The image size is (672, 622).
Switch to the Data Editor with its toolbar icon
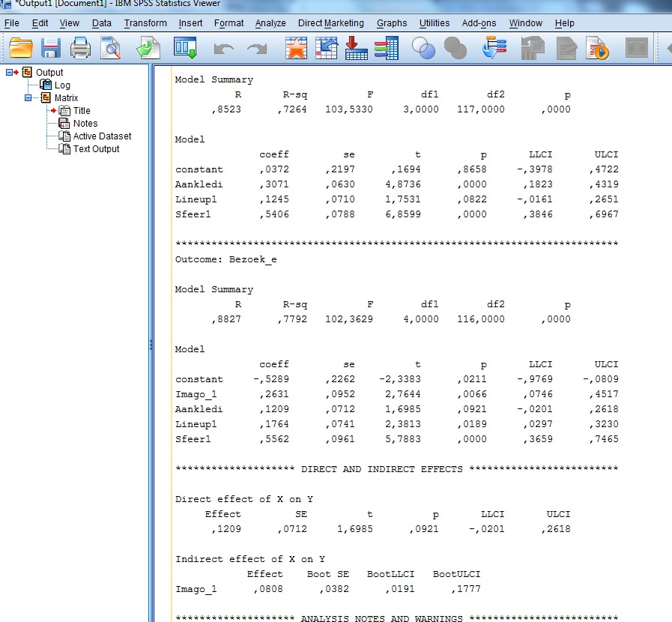[x=185, y=48]
